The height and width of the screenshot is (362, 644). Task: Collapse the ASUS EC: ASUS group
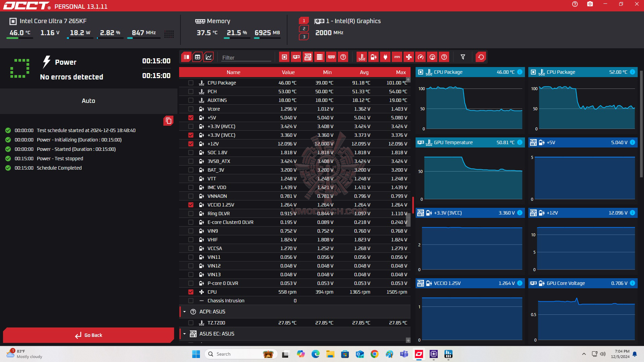[184, 334]
